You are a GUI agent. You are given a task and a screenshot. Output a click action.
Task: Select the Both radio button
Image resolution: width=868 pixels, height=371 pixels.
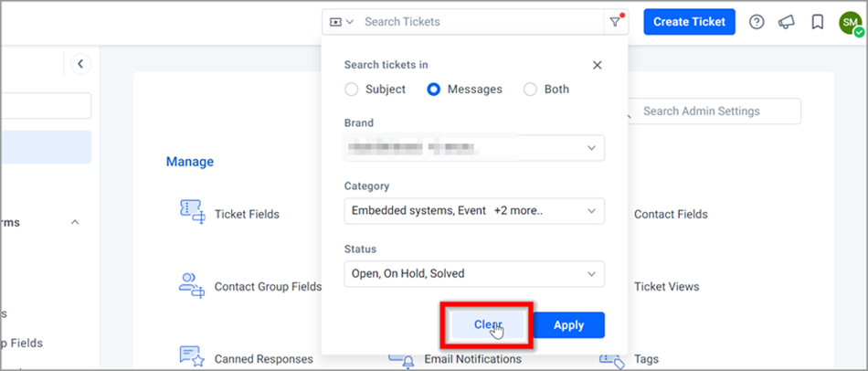pos(530,90)
